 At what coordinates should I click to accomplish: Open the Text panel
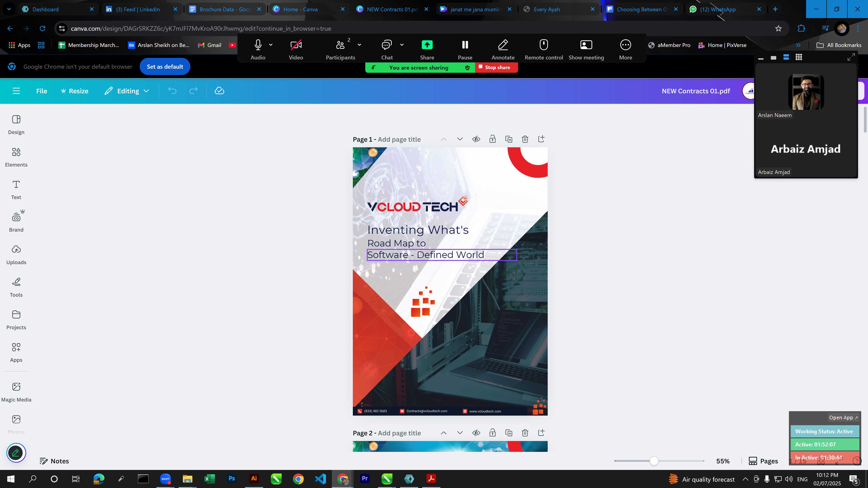(16, 190)
